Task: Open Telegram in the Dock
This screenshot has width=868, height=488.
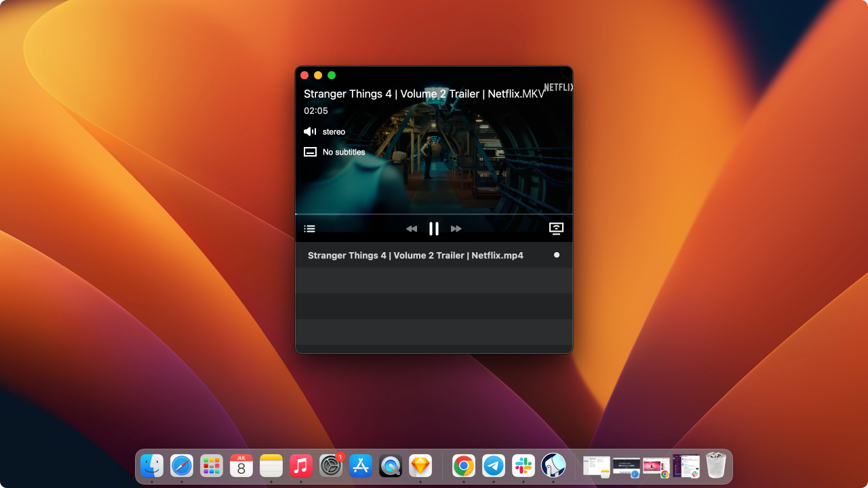Action: coord(494,466)
